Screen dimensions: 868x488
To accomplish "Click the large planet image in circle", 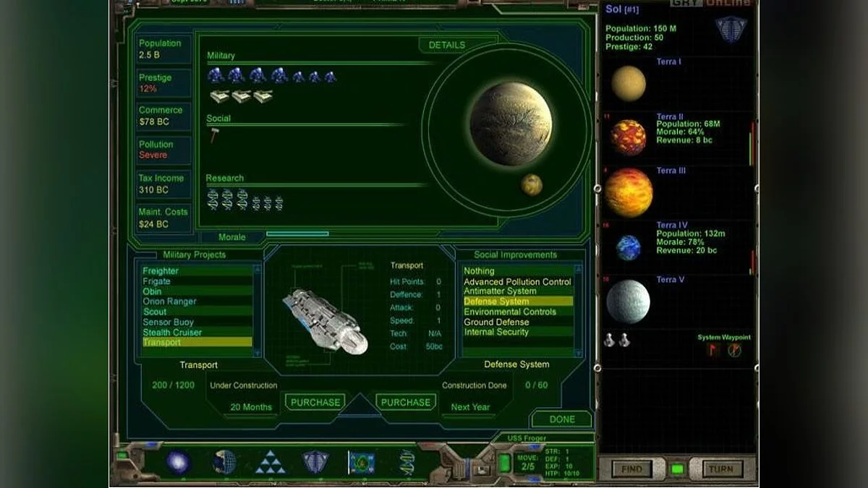I will tap(511, 124).
